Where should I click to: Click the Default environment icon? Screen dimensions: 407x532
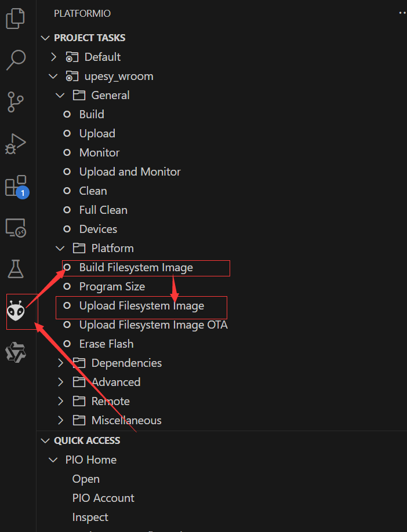point(72,57)
